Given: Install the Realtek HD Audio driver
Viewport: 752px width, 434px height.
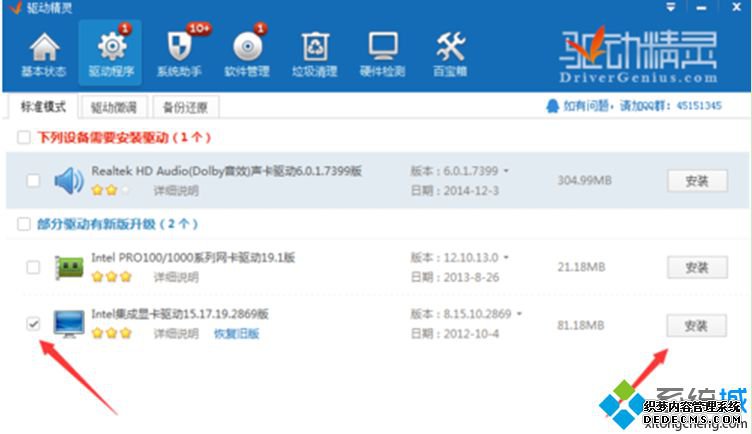Looking at the screenshot, I should [x=697, y=181].
